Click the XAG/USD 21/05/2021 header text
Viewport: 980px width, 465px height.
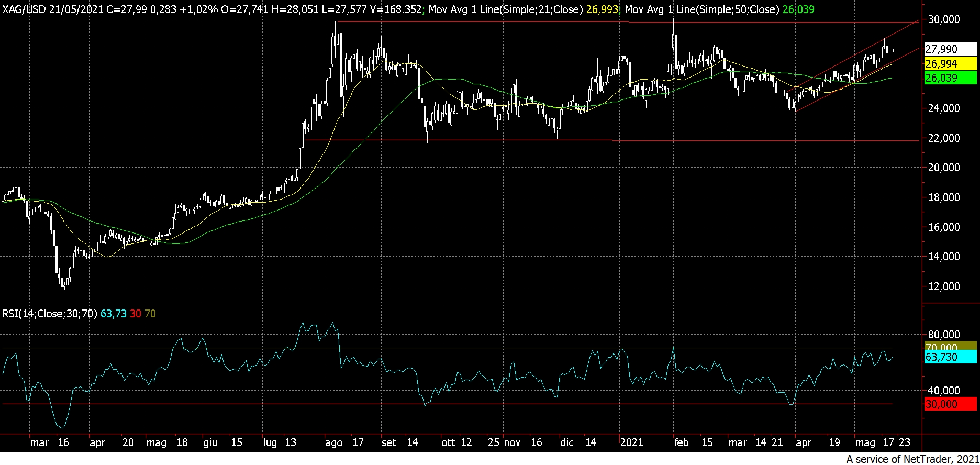tap(54, 9)
